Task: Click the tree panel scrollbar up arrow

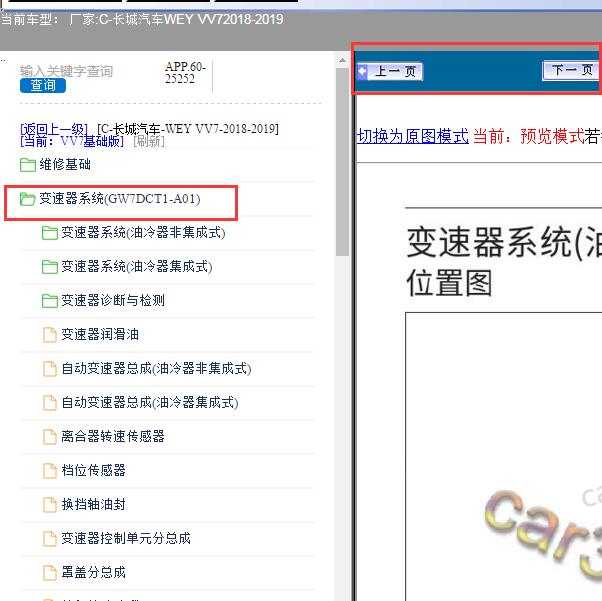Action: click(342, 60)
